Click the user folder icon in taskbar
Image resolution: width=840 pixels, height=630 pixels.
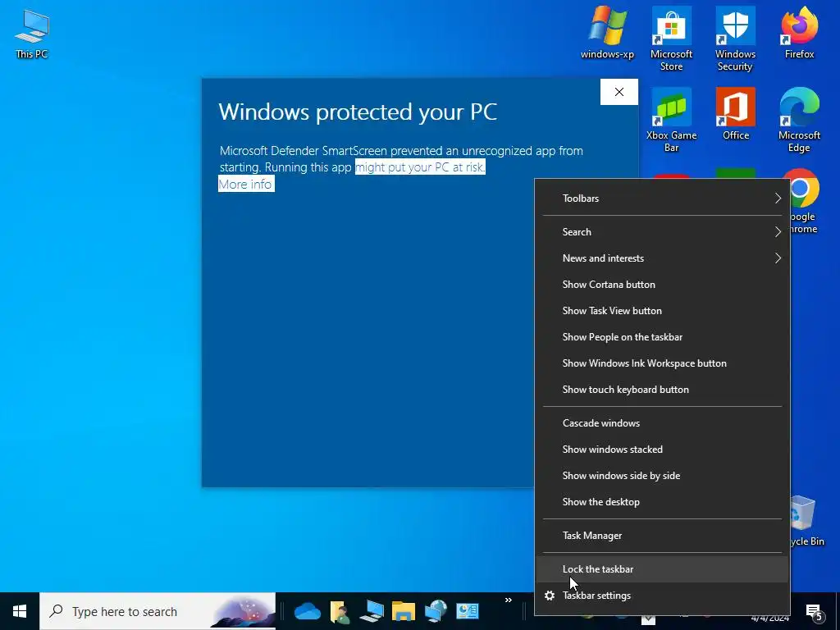[x=340, y=611]
